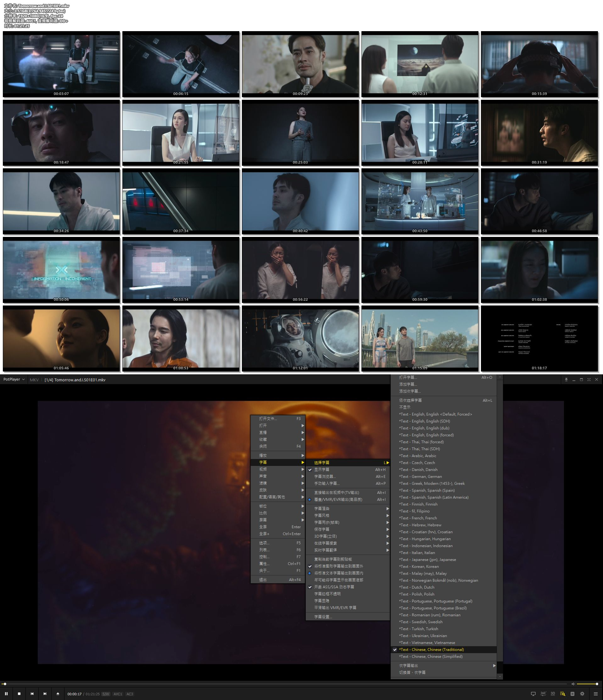Screen dimensions: 603x700
Task: Open the settings gear icon
Action: click(582, 694)
